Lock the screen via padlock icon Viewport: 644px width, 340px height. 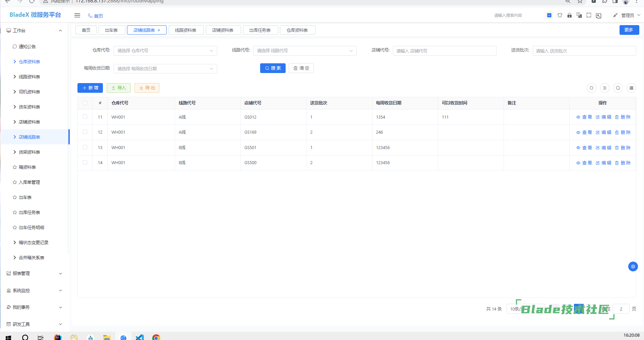pos(569,15)
